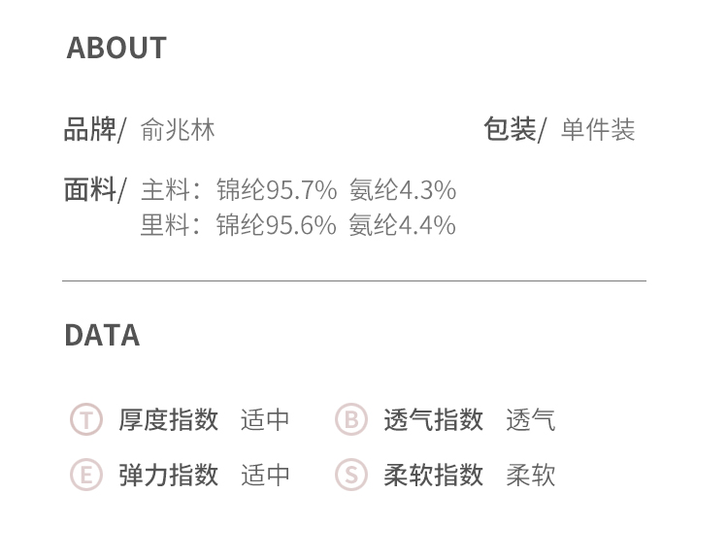The image size is (728, 560).
Task: Click the 弹力指数 elasticity index label
Action: pos(169,475)
